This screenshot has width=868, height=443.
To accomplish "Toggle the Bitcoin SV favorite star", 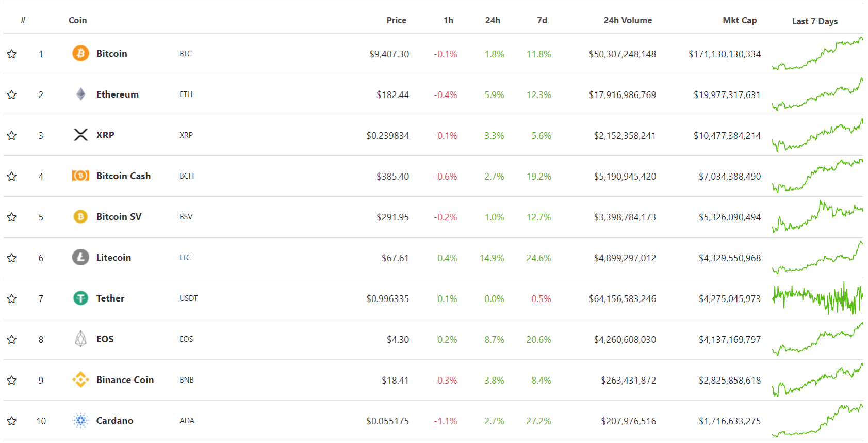I will click(12, 217).
